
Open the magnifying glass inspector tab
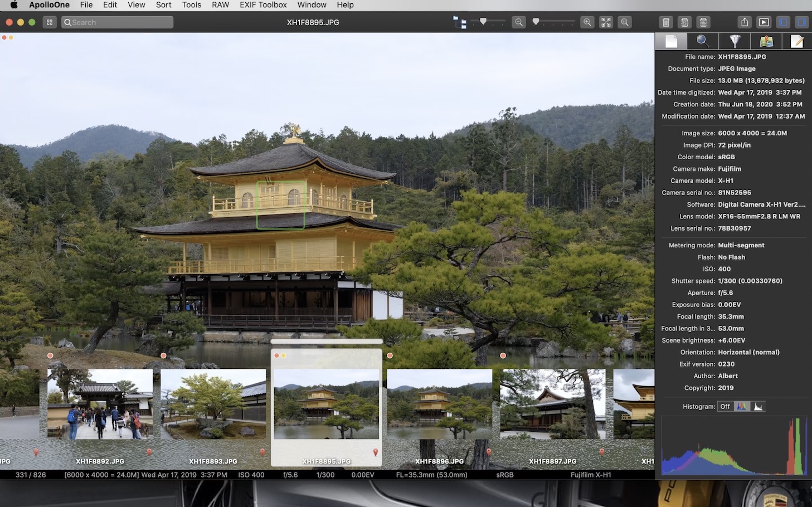pos(702,41)
